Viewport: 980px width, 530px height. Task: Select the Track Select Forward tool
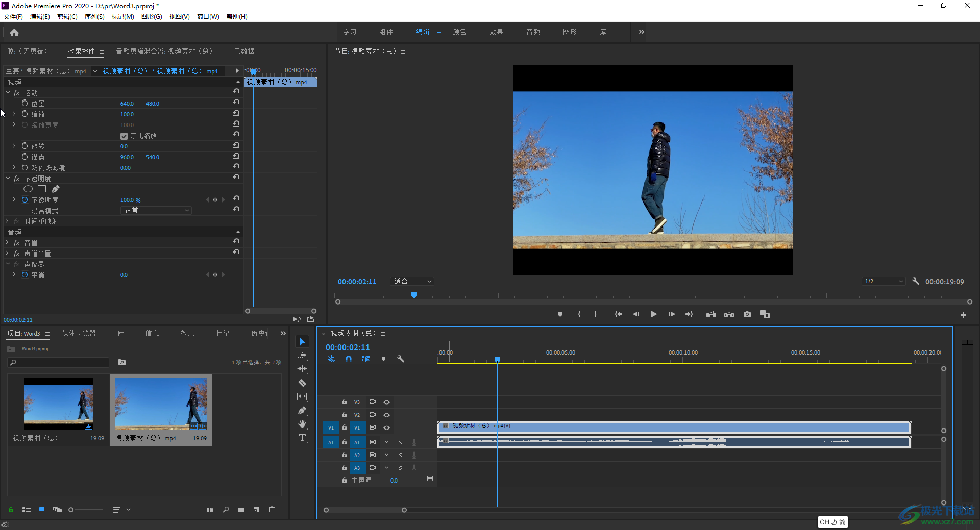[302, 355]
